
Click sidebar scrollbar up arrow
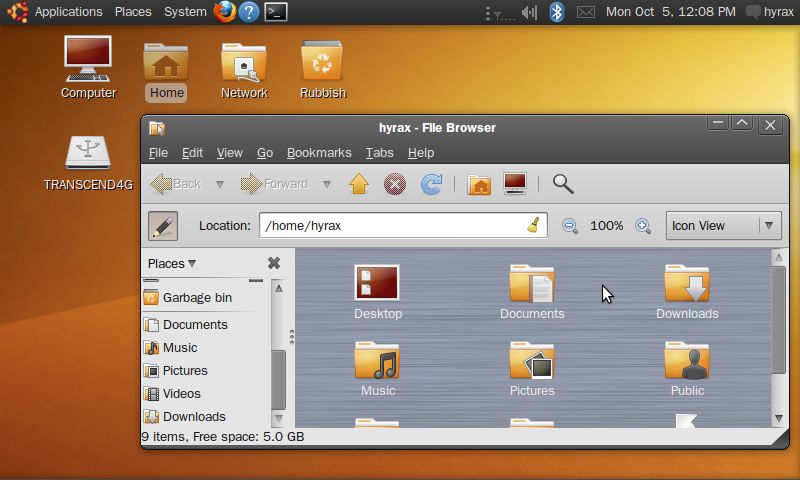(279, 288)
